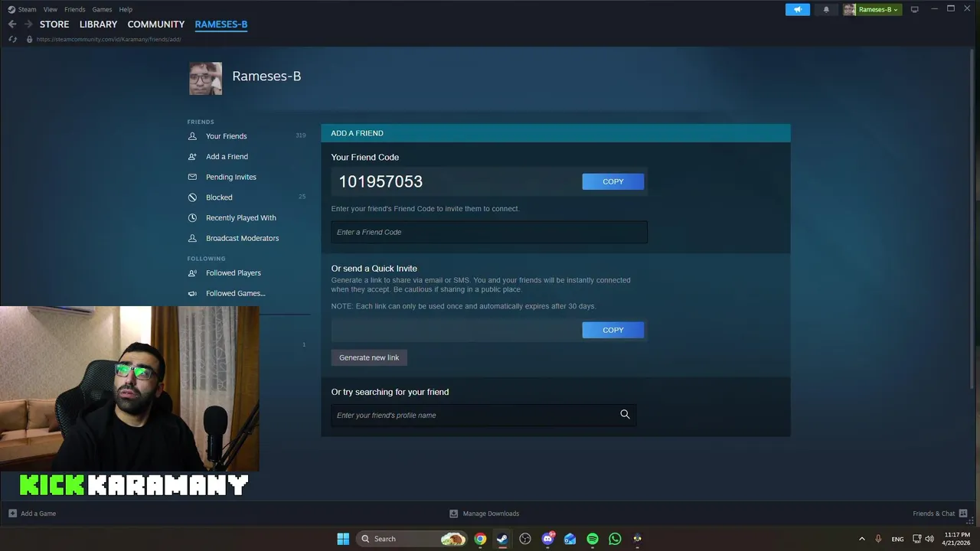Reload the page with the refresh icon
980x551 pixels.
pyautogui.click(x=12, y=39)
